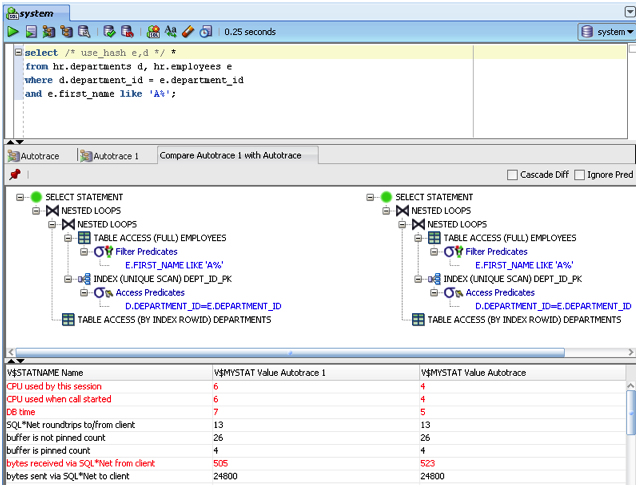This screenshot has height=487, width=638.
Task: Collapse the left SELECT STATEMENT tree node
Action: 21,198
